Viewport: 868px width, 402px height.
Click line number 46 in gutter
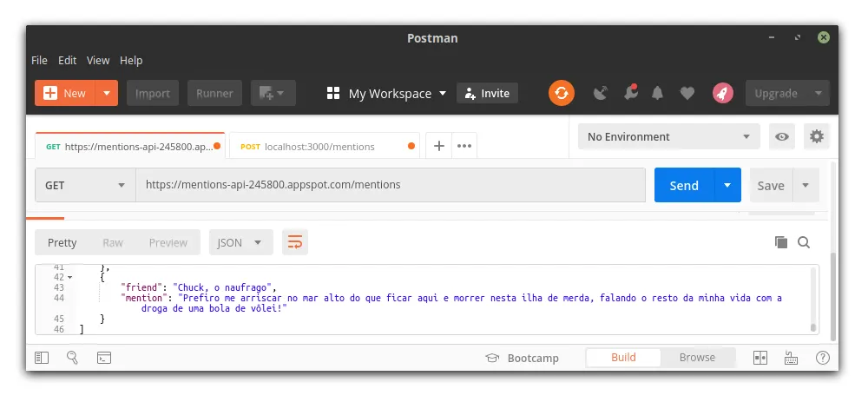tap(59, 329)
